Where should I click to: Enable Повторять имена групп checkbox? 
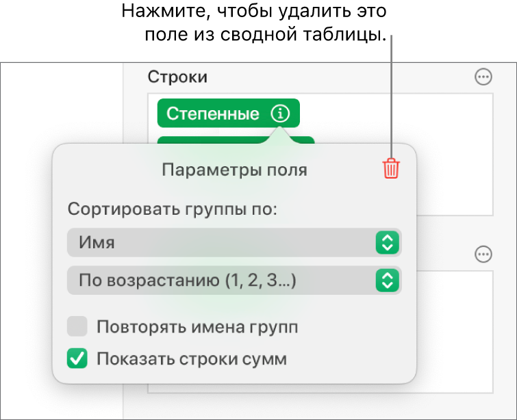click(x=77, y=326)
